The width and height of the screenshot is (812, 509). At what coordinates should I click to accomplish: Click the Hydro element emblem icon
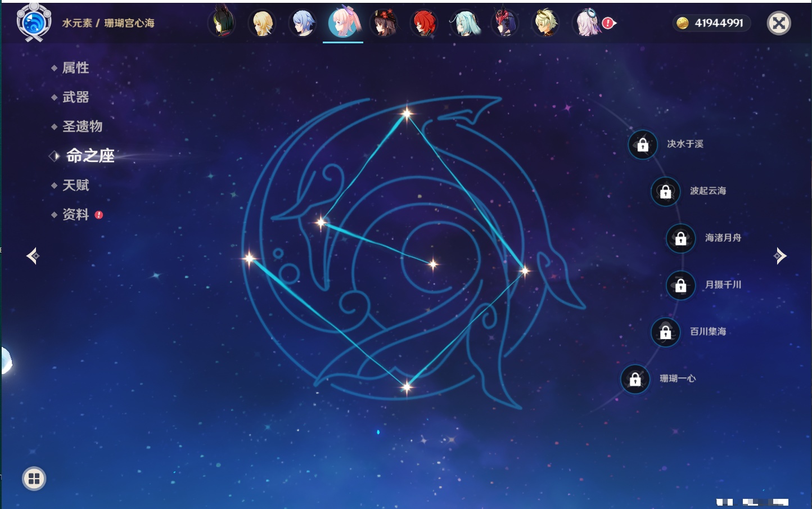click(34, 23)
